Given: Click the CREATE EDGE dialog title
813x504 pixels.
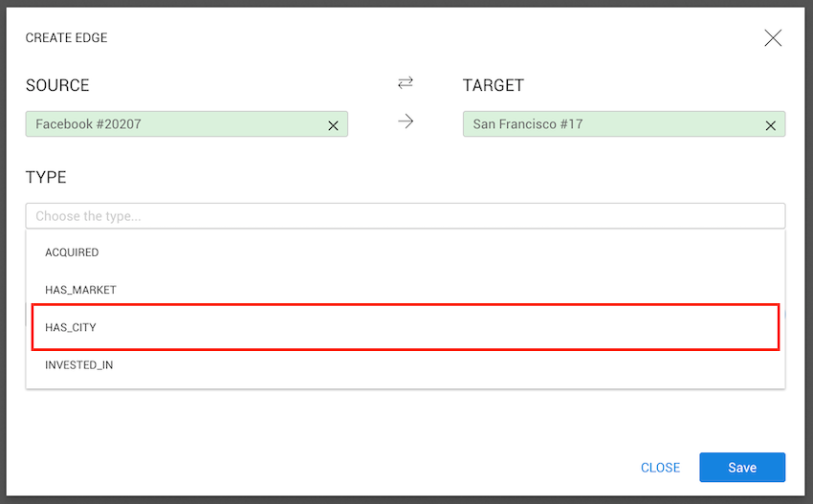Looking at the screenshot, I should click(66, 38).
